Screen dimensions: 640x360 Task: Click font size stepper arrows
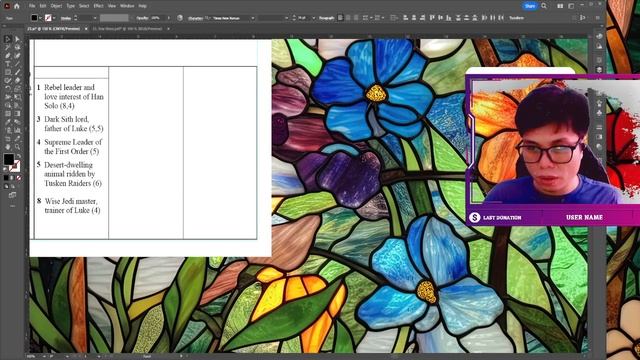[x=294, y=18]
